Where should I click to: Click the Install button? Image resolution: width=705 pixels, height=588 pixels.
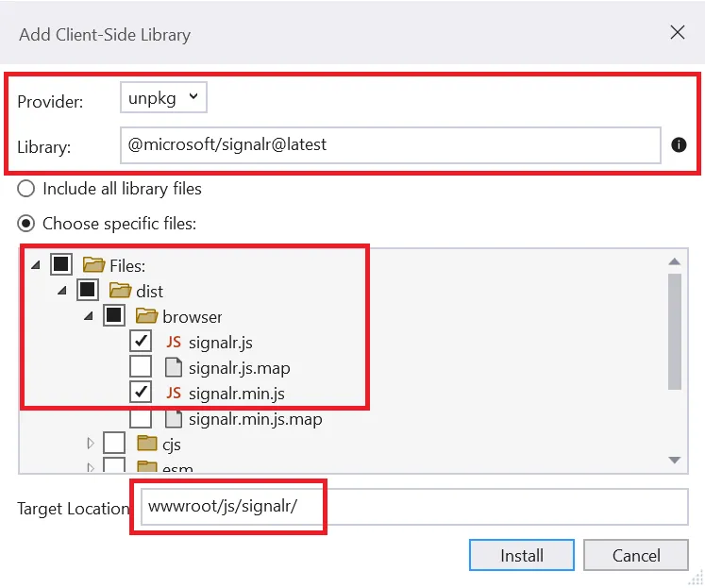[x=521, y=555]
